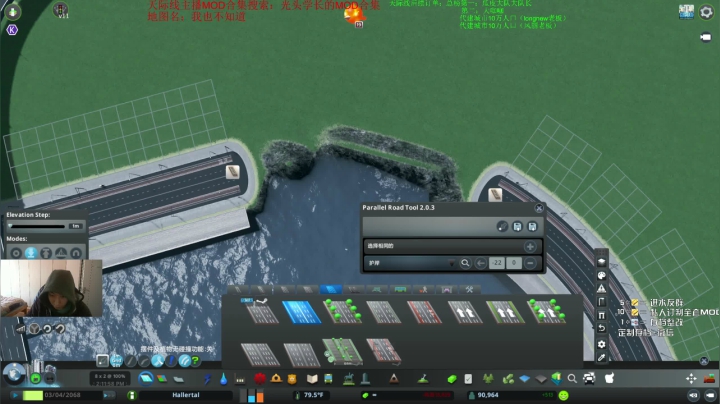Open the water and sewage menu
720x404 pixels.
tap(223, 379)
